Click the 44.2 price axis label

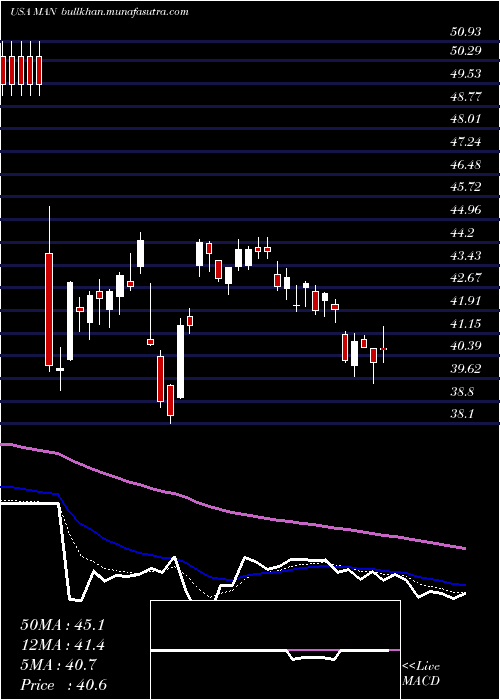click(x=462, y=233)
